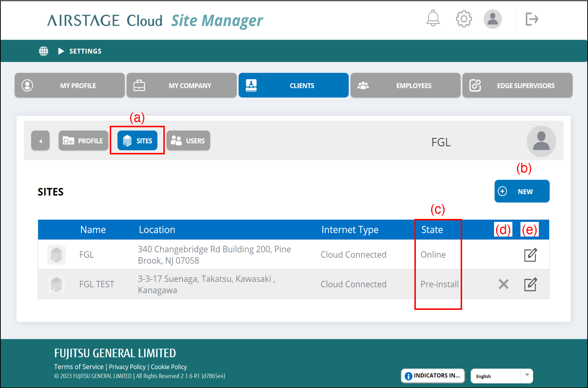Edit the FGL site entry

530,255
